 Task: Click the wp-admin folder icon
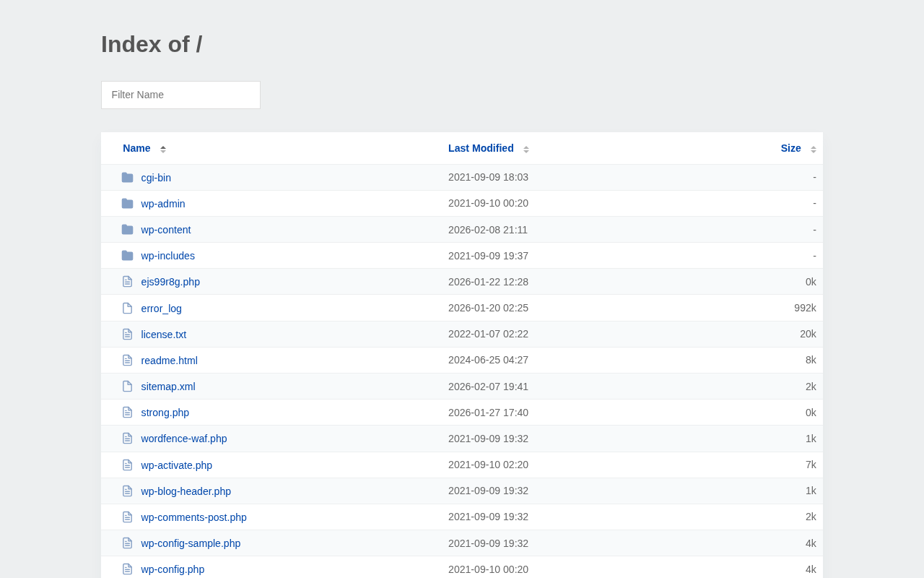pos(127,204)
